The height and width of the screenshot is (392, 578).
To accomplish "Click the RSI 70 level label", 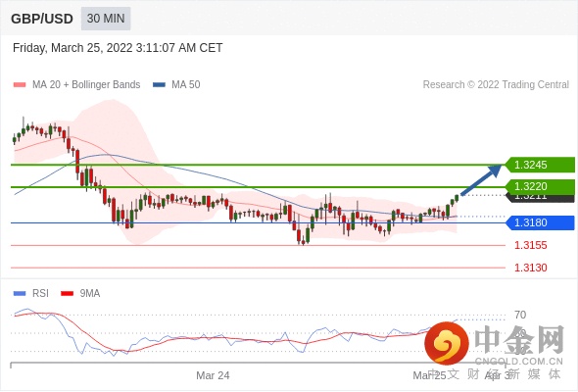I will tap(520, 315).
